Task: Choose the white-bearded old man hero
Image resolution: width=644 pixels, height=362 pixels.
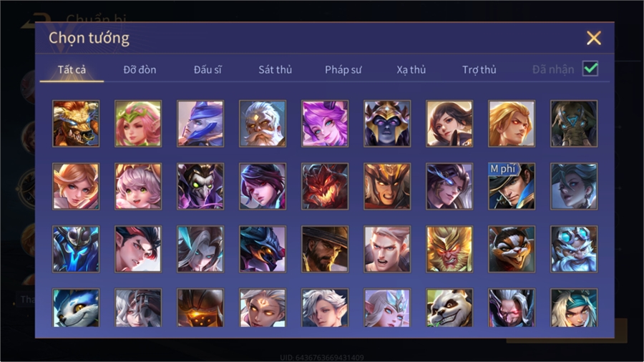Action: pyautogui.click(x=263, y=124)
